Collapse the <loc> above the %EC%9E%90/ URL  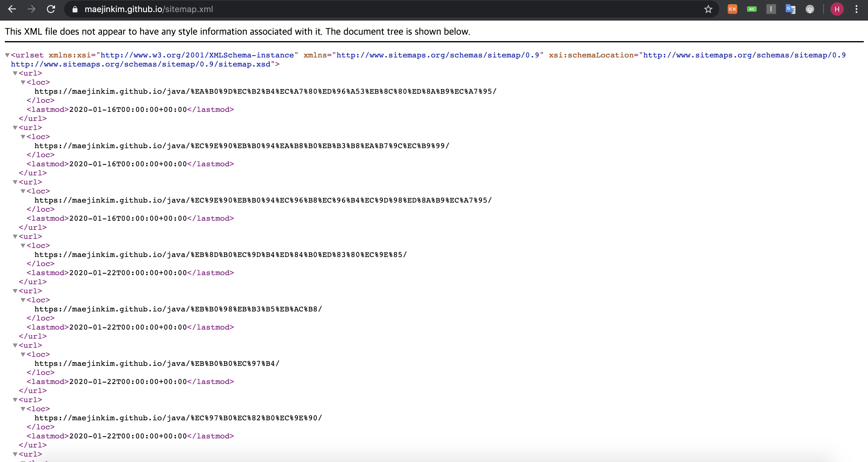coord(23,409)
